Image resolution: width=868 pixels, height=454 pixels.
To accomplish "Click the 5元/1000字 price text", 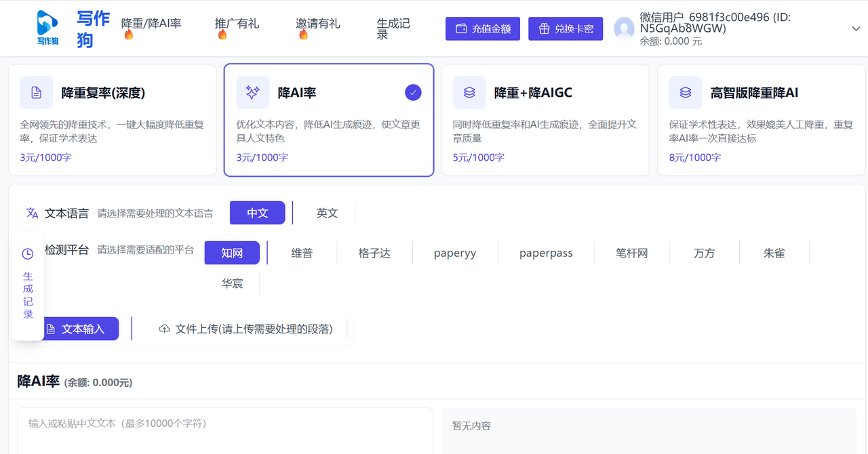I will (x=479, y=157).
